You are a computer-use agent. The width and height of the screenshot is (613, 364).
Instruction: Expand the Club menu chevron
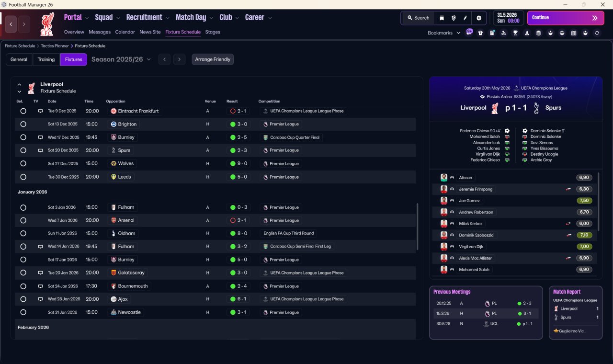pos(237,18)
